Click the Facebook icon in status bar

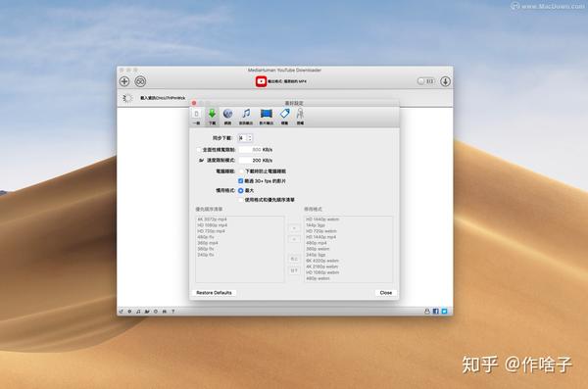436,311
